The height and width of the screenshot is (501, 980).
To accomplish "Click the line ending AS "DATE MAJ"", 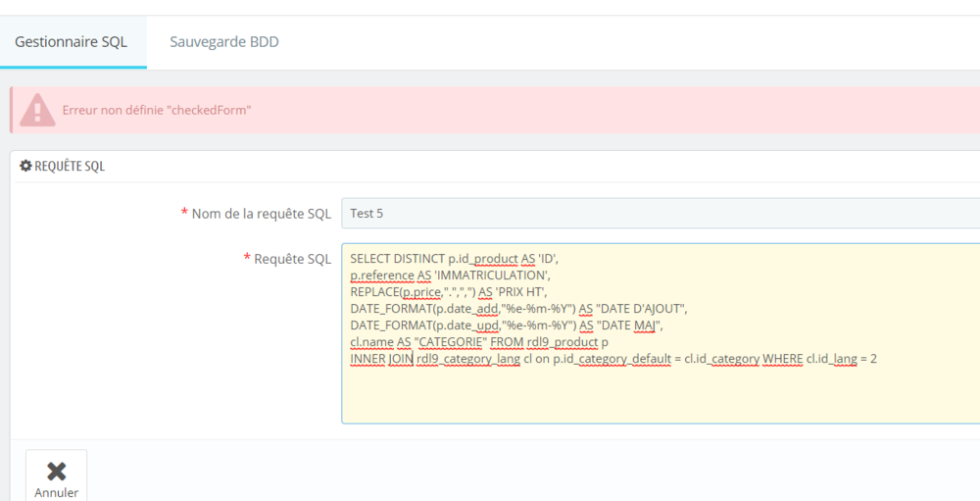I will (507, 326).
